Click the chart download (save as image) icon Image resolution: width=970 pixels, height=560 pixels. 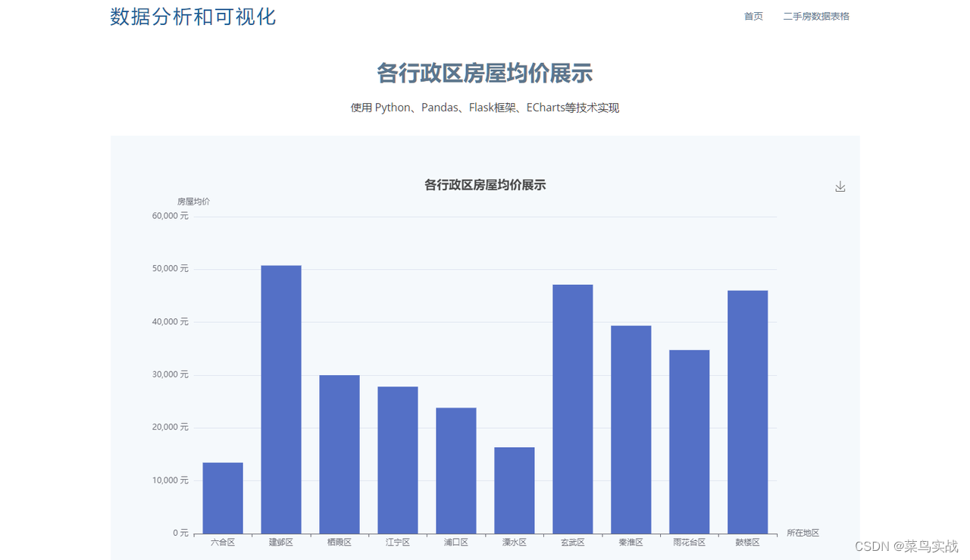(840, 186)
